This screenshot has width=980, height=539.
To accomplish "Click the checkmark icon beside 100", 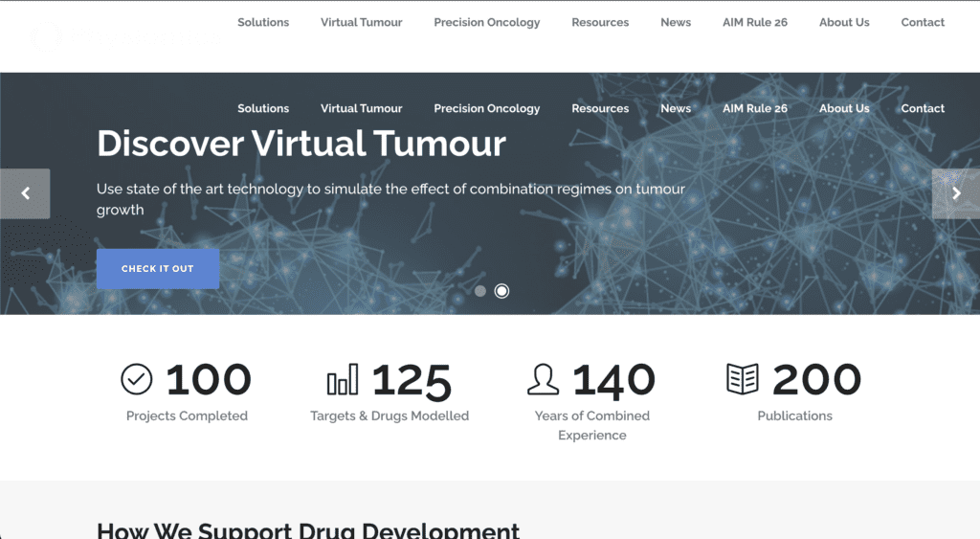I will point(137,380).
